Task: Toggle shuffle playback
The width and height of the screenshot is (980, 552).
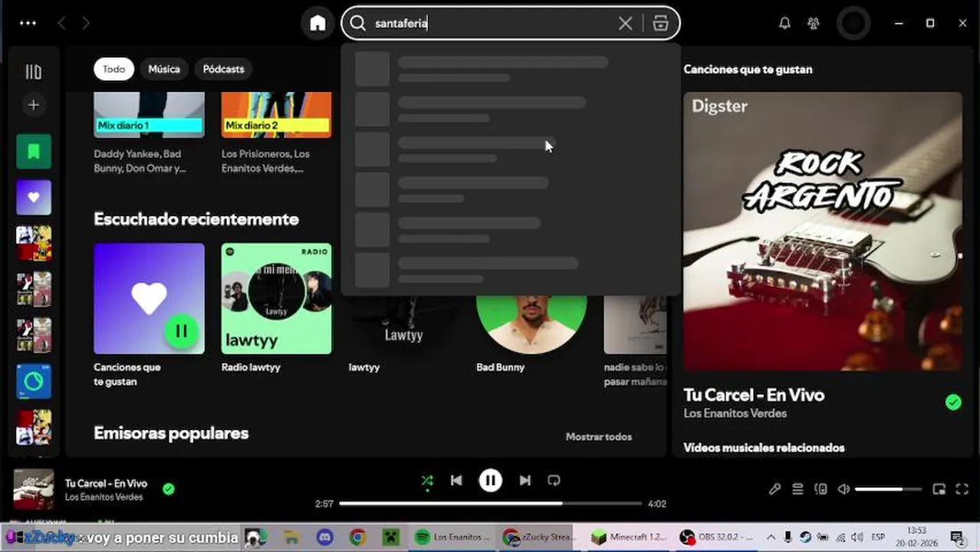Action: 427,481
